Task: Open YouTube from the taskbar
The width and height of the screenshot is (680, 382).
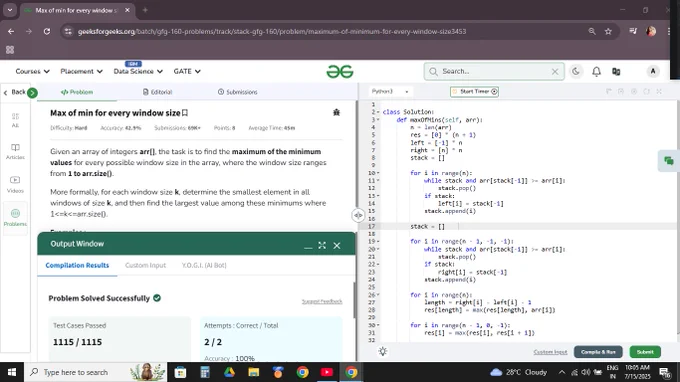Action: 327,372
